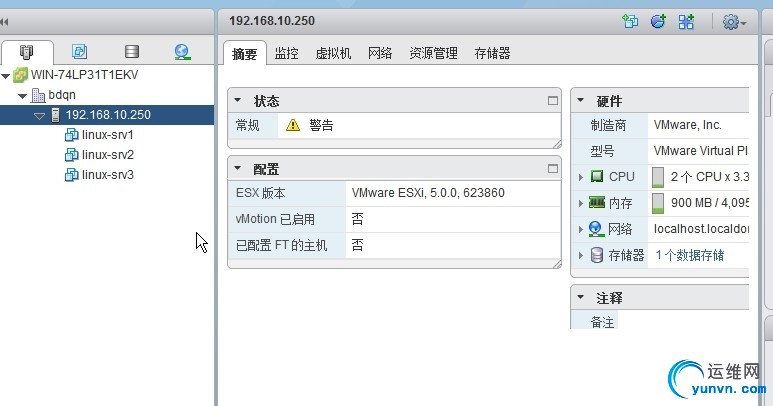Collapse the 状态 panel arrow
773x406 pixels.
(x=238, y=100)
